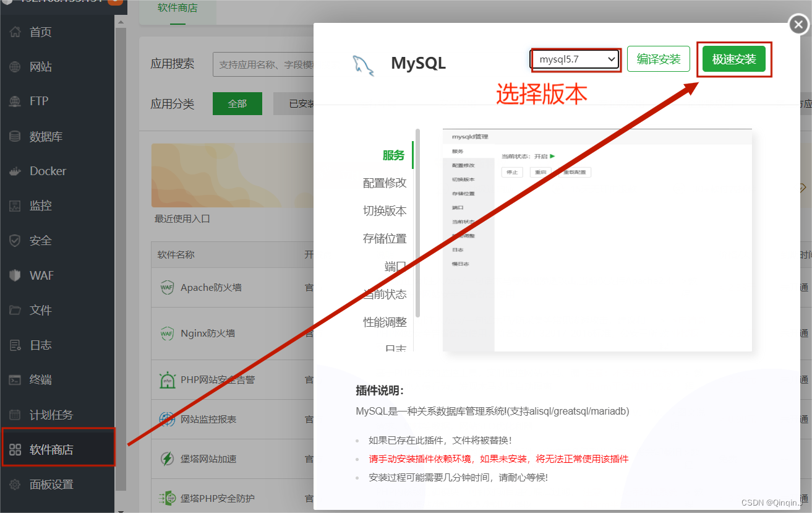Open the 软件商店 top tab
This screenshot has width=812, height=513.
tap(177, 9)
